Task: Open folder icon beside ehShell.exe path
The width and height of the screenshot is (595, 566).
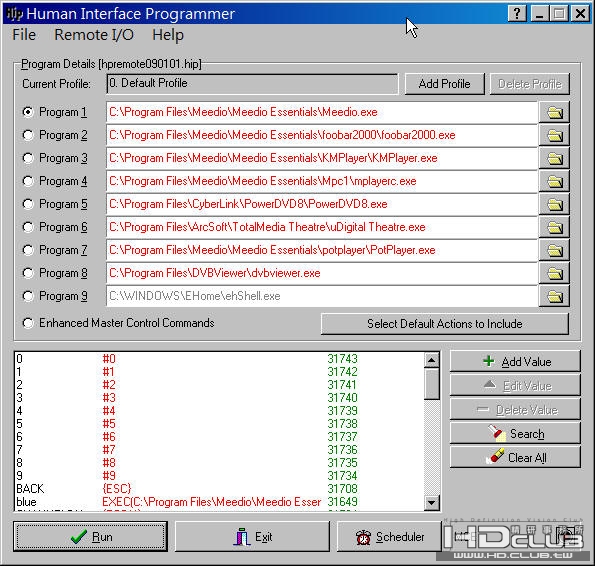Action: tap(554, 296)
